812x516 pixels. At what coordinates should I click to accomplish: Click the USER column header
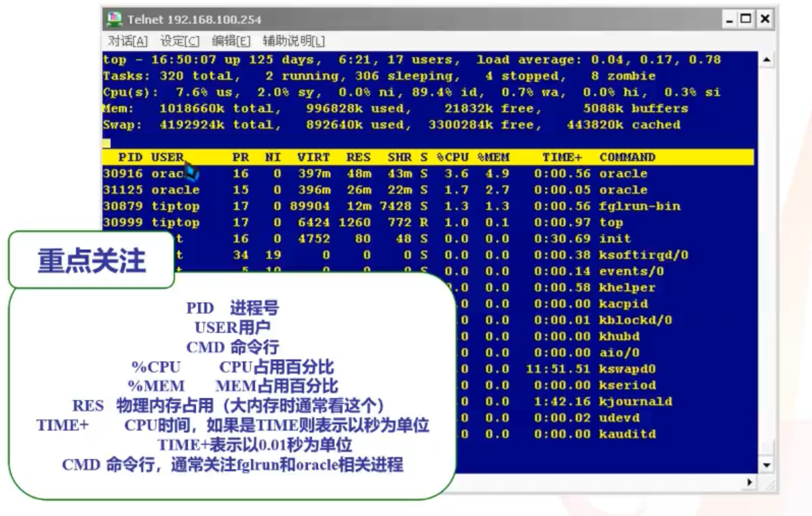pyautogui.click(x=168, y=157)
